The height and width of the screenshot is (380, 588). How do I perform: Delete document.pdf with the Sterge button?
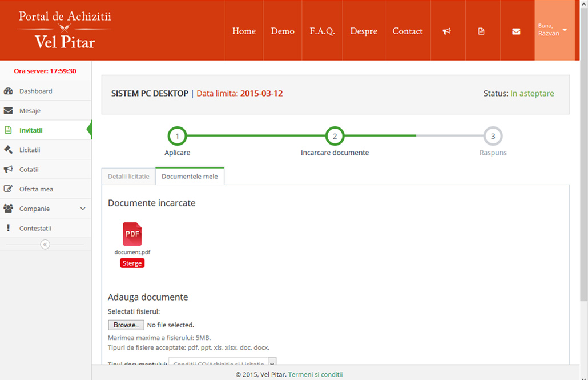[132, 263]
